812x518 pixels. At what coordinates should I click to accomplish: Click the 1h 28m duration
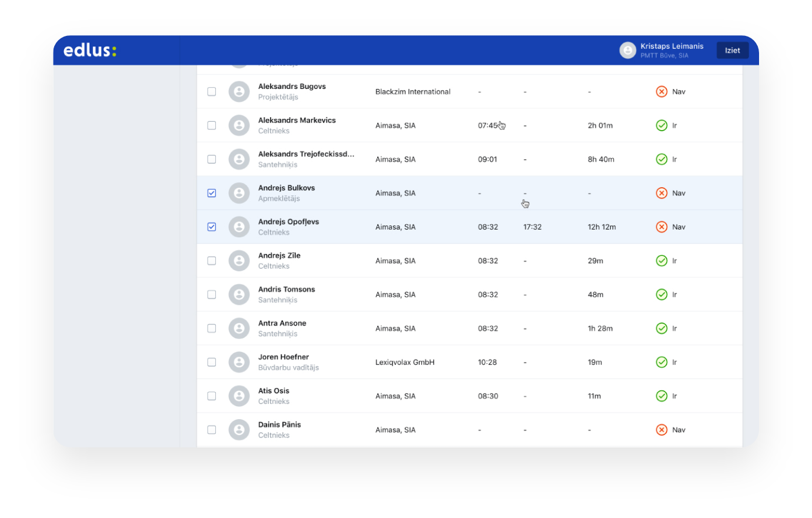[600, 328]
